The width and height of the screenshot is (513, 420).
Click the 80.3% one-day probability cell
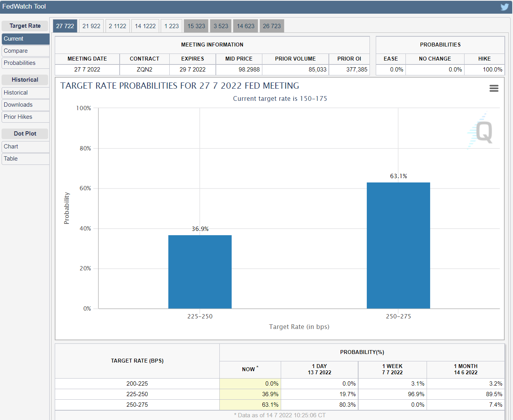coord(319,405)
